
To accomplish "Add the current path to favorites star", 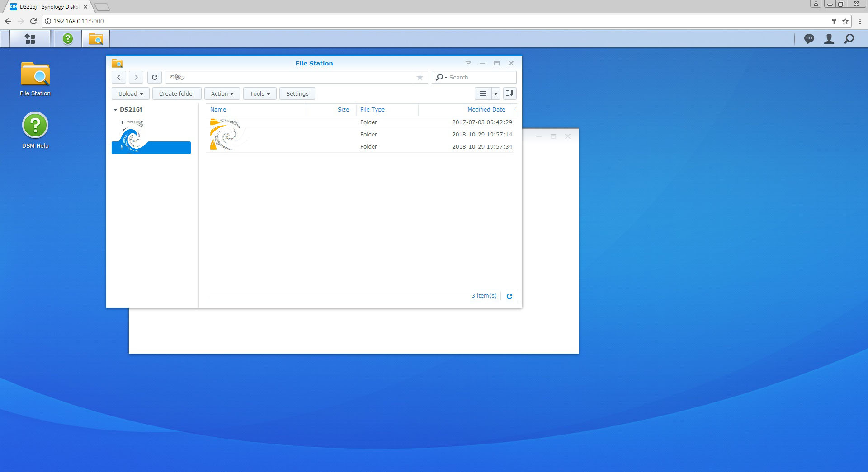I will pyautogui.click(x=420, y=77).
